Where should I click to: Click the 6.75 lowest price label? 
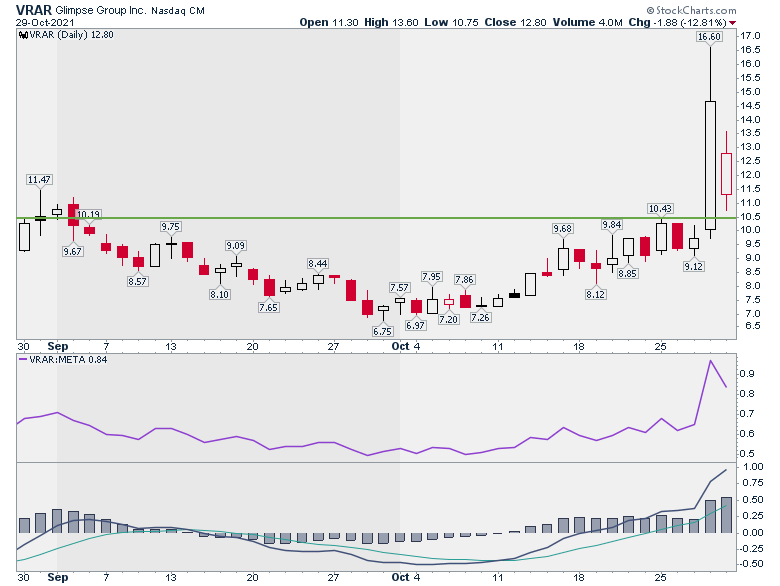click(383, 331)
